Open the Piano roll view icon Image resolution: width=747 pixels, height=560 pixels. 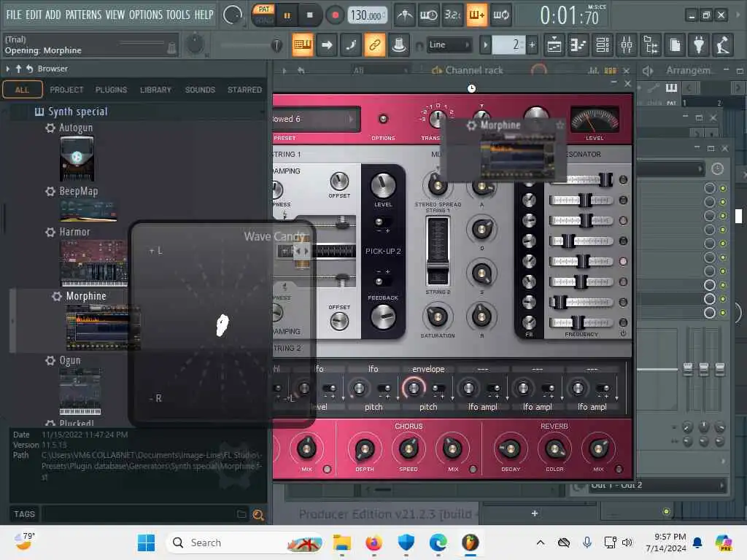tap(578, 45)
